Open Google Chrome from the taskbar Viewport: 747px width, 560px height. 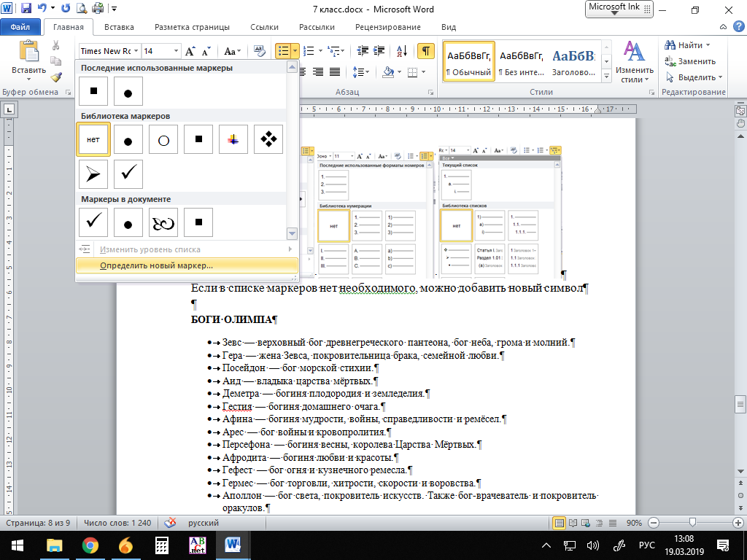click(x=90, y=545)
